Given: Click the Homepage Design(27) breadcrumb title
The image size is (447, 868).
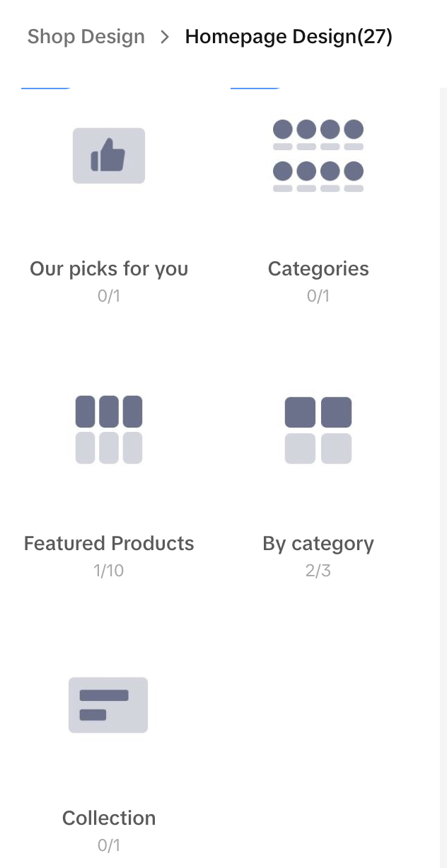Looking at the screenshot, I should (x=289, y=37).
